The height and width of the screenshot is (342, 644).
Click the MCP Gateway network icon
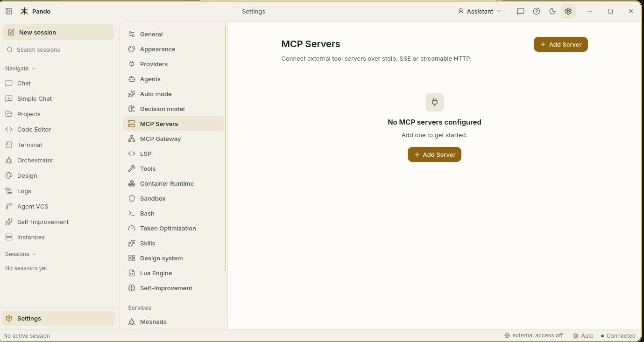[132, 139]
